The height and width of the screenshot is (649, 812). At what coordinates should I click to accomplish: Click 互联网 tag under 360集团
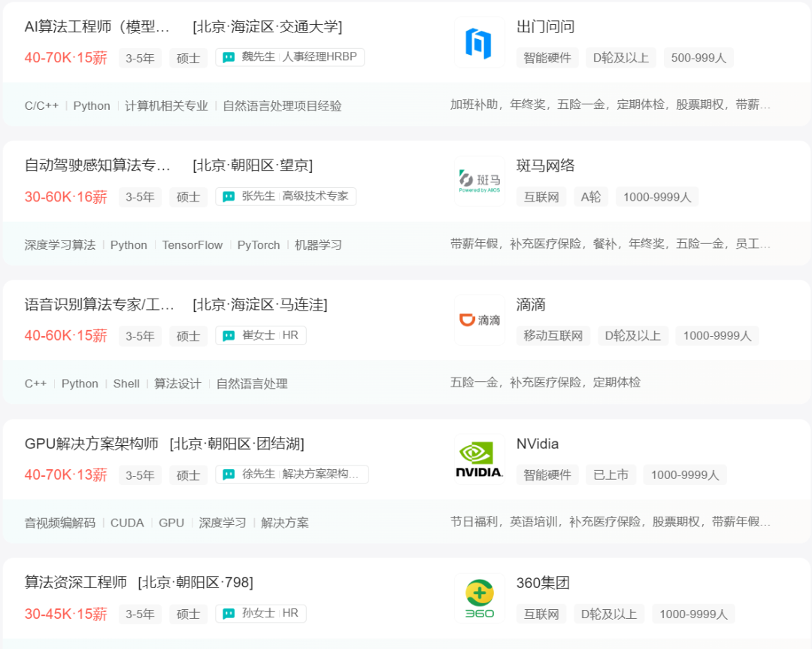pyautogui.click(x=541, y=614)
